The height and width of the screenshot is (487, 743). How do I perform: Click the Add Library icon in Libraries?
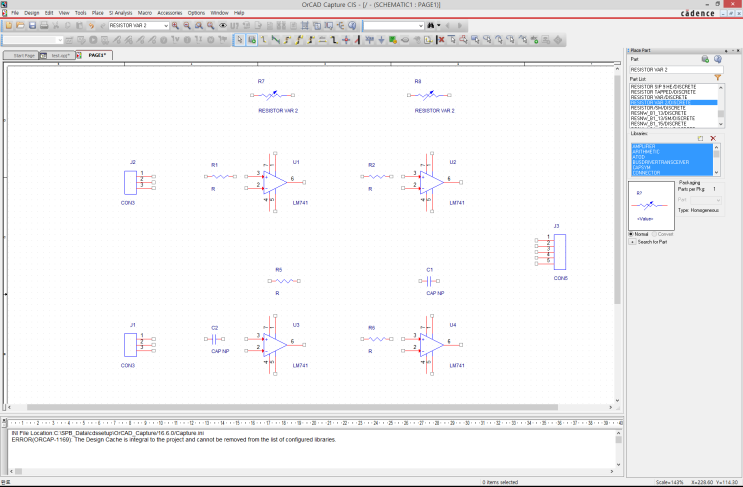[x=700, y=138]
